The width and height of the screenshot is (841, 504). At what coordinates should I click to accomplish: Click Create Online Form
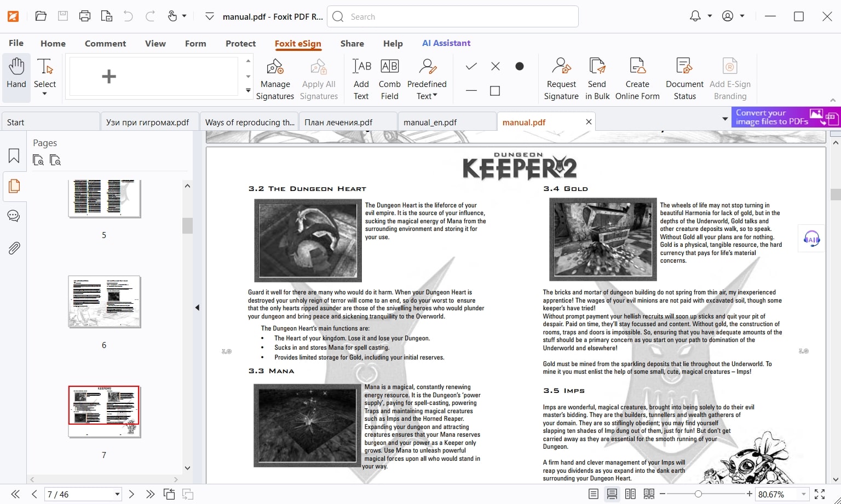[637, 80]
